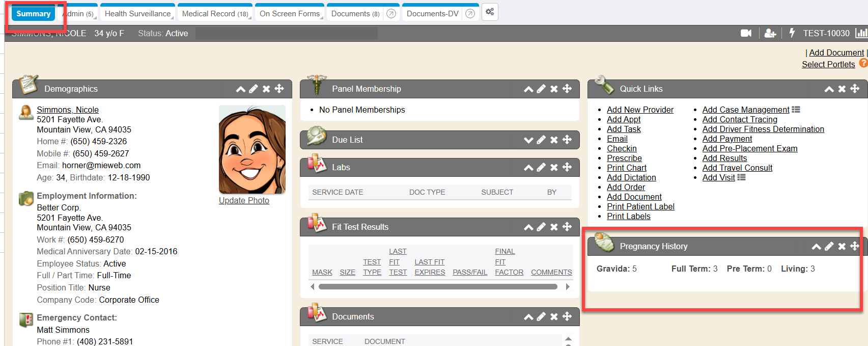The width and height of the screenshot is (868, 346).
Task: Click the Add Dictation quick link
Action: click(x=631, y=177)
